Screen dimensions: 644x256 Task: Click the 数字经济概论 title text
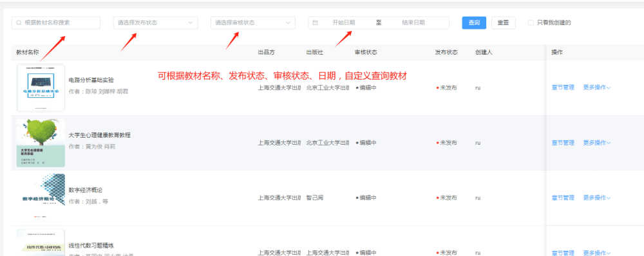(x=86, y=190)
